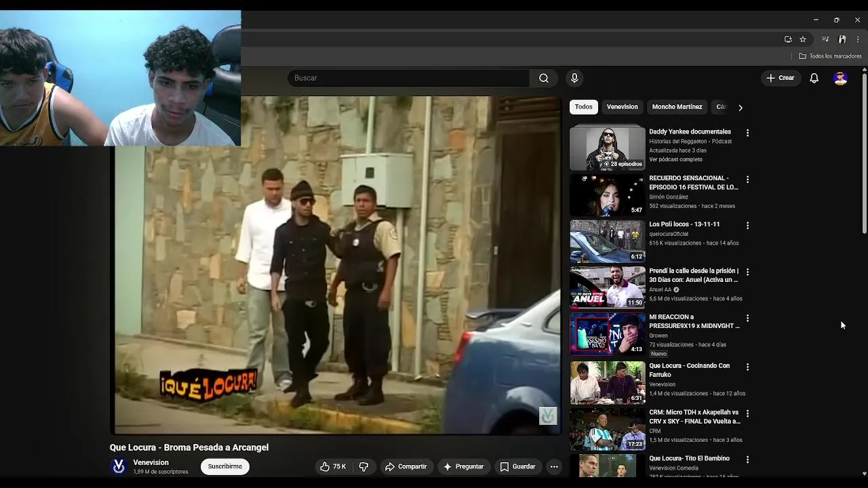
Task: Click the install app icon in the address bar
Action: pos(788,39)
